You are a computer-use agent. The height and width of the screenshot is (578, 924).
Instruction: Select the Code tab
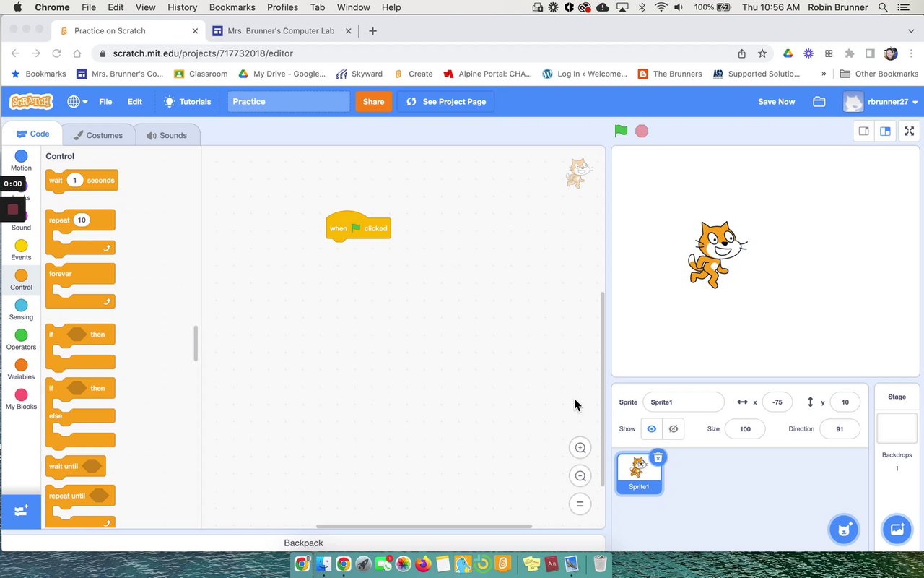coord(33,134)
